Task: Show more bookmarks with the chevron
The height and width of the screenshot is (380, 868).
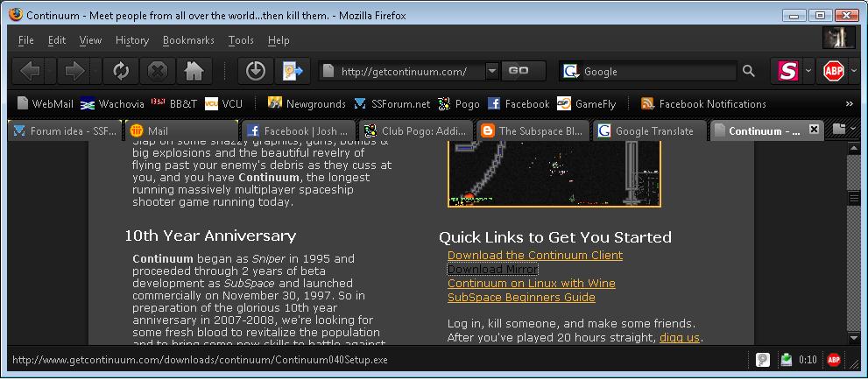Action: click(x=850, y=104)
